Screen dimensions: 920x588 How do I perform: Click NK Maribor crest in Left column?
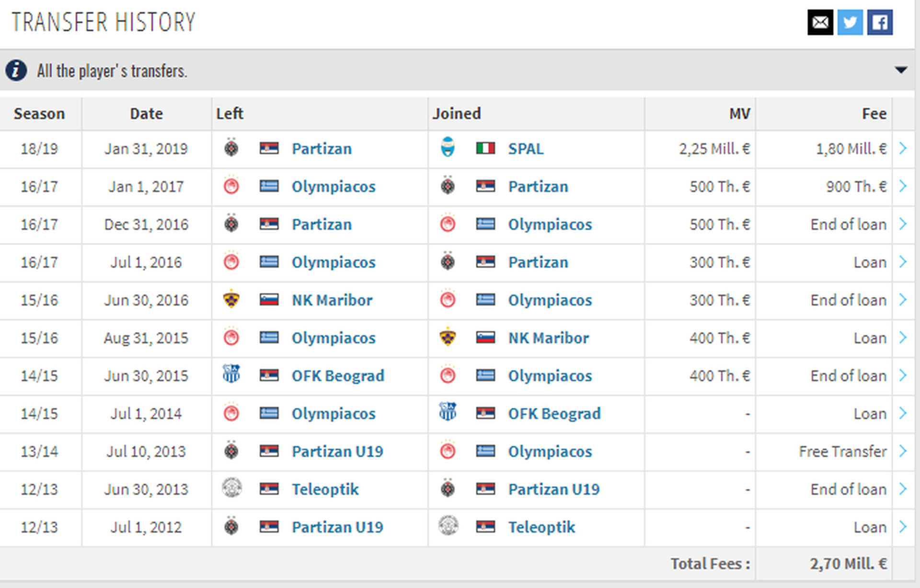point(231,299)
